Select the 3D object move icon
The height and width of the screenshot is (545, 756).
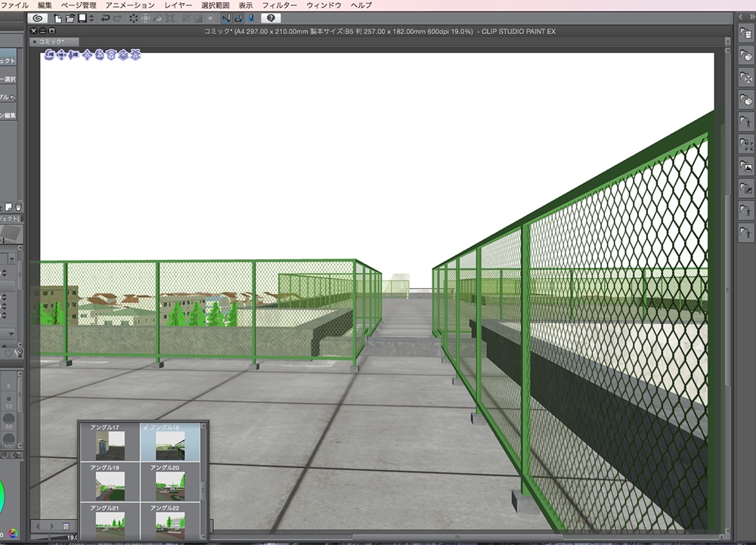click(x=86, y=54)
